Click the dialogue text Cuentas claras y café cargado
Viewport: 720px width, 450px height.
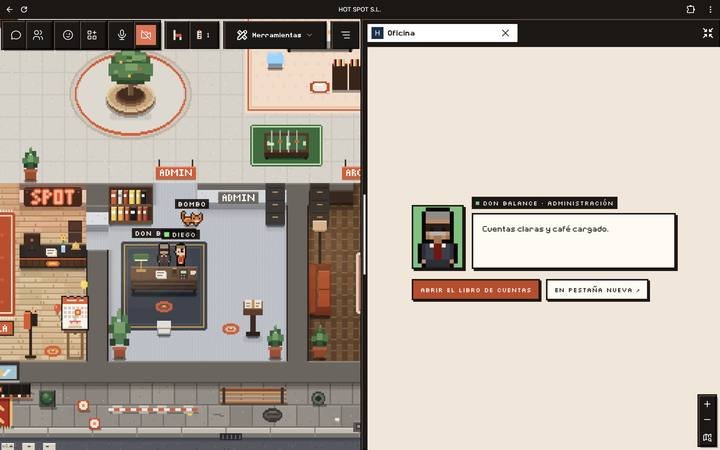(x=545, y=229)
